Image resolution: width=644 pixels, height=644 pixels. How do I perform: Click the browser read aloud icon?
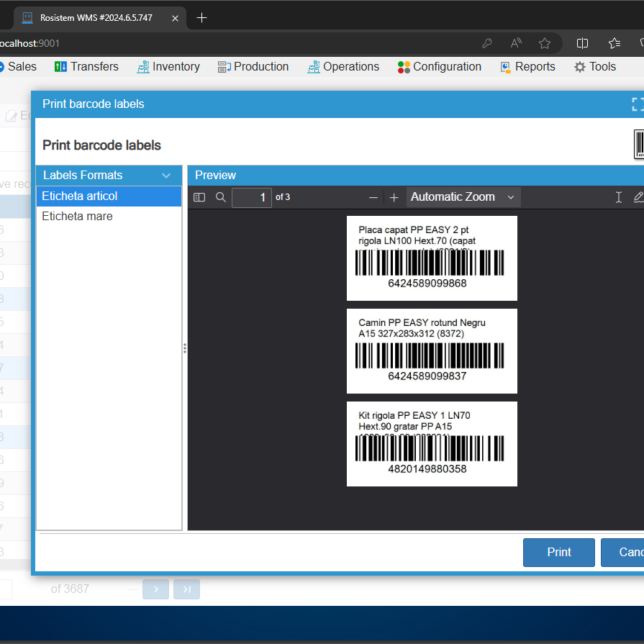515,43
